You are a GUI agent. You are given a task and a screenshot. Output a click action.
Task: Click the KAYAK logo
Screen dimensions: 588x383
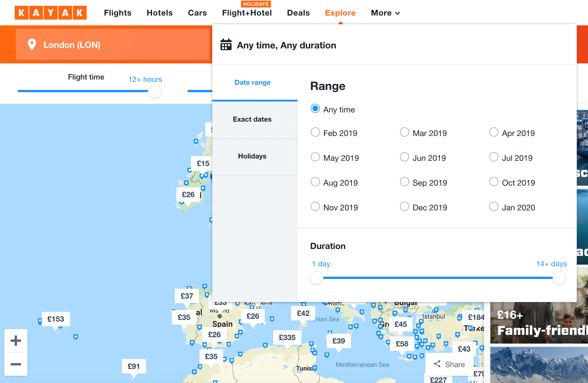[x=50, y=13]
